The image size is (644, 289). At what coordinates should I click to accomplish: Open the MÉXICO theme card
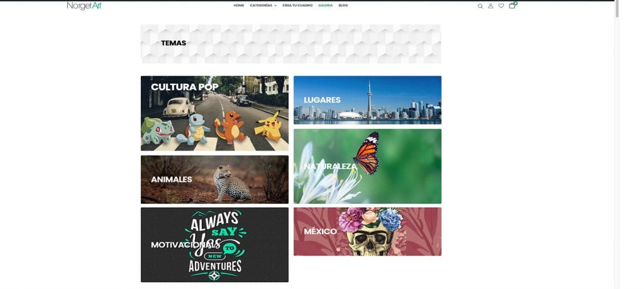click(x=367, y=232)
